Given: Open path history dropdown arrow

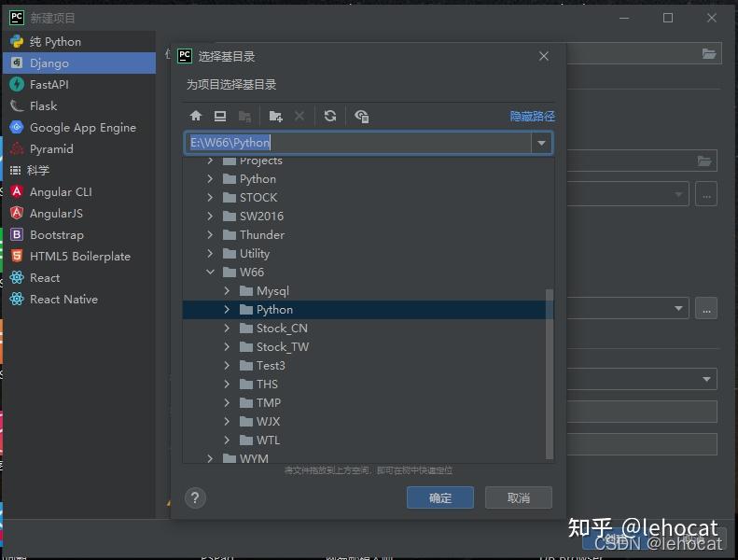Looking at the screenshot, I should [x=541, y=143].
